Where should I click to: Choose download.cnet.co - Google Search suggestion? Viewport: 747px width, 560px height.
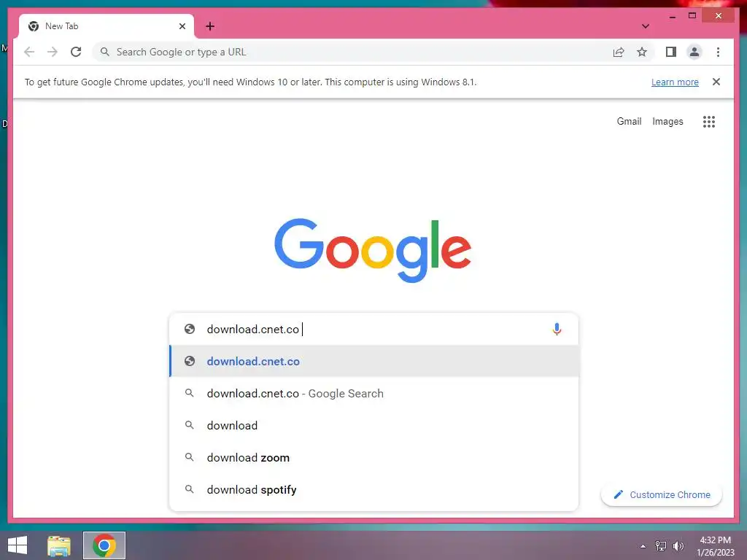point(374,393)
